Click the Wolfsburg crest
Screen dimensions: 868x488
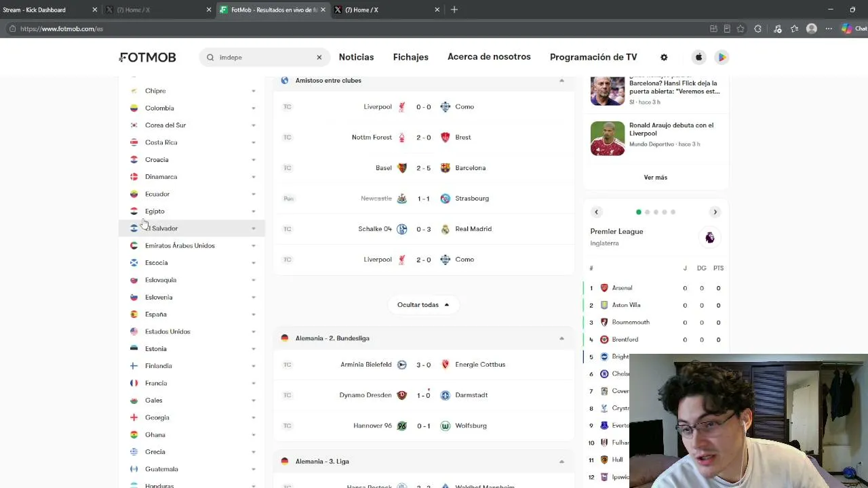(445, 426)
